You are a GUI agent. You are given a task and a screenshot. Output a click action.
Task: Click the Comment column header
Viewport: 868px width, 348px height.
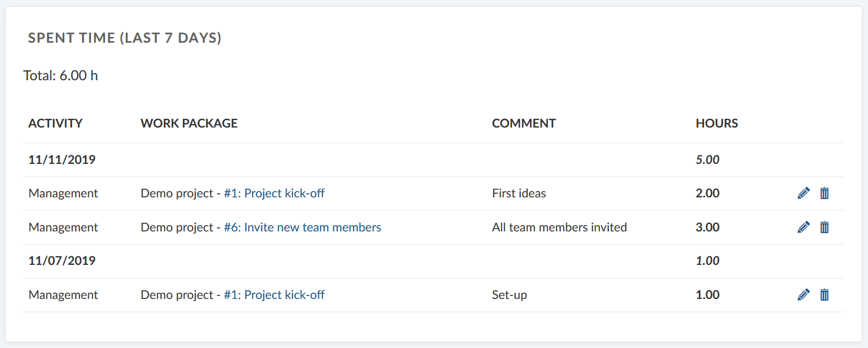point(524,124)
